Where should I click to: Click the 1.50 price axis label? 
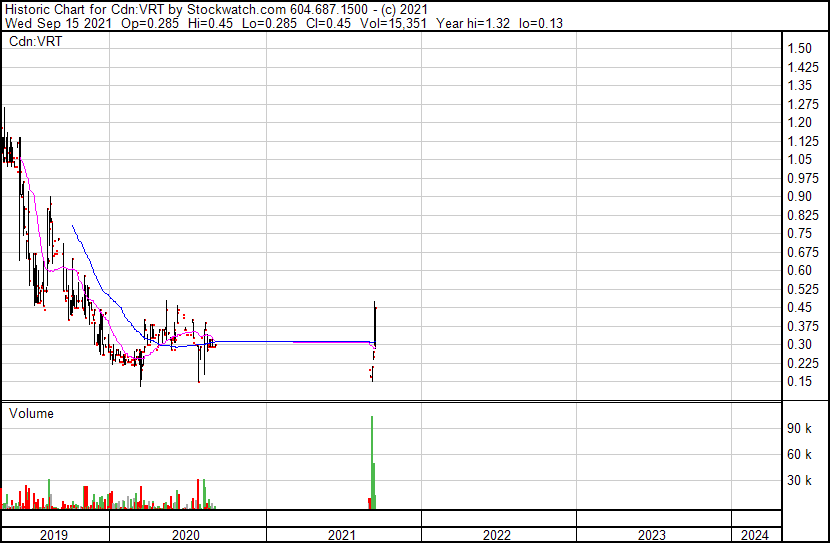(x=799, y=48)
